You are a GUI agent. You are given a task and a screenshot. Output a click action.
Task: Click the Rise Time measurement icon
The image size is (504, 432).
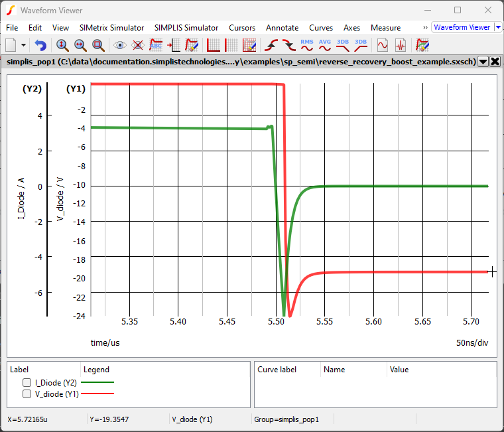coord(271,45)
